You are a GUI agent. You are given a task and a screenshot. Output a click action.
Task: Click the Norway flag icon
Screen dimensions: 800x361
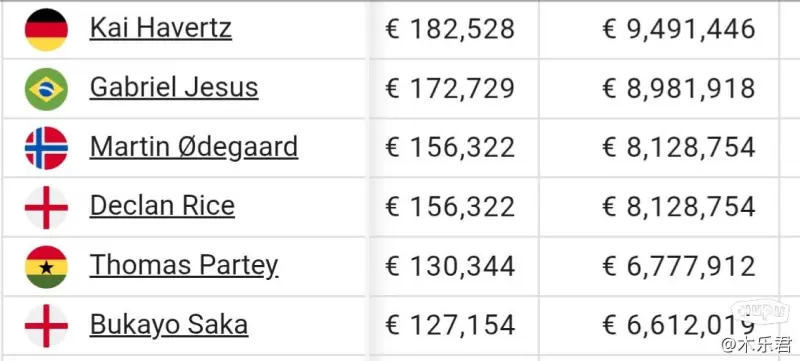(x=46, y=148)
